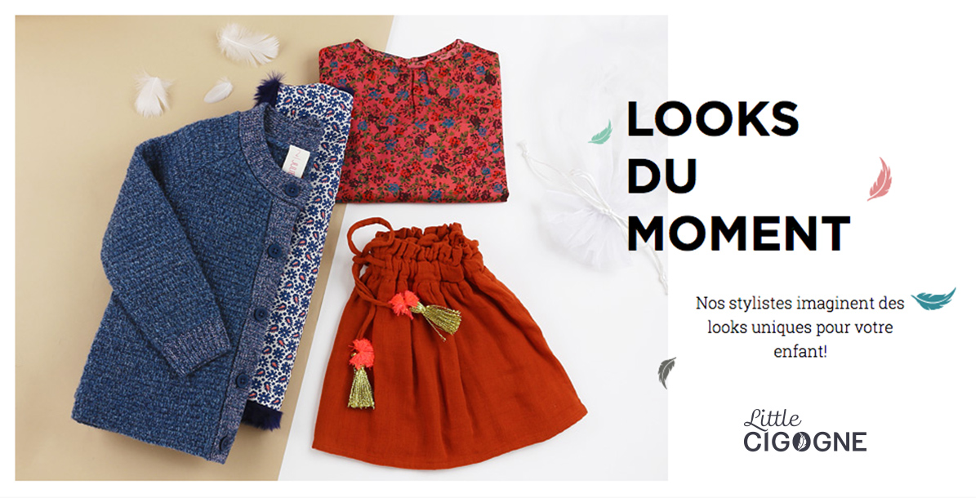Click the LOOKS DU MOMENT headline
The image size is (980, 498).
pos(737,177)
